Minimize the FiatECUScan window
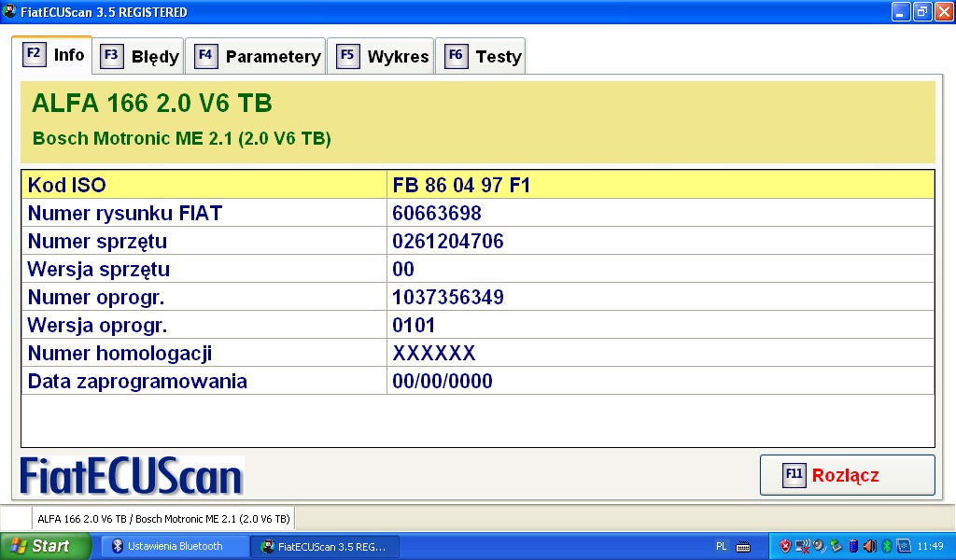 pos(901,11)
